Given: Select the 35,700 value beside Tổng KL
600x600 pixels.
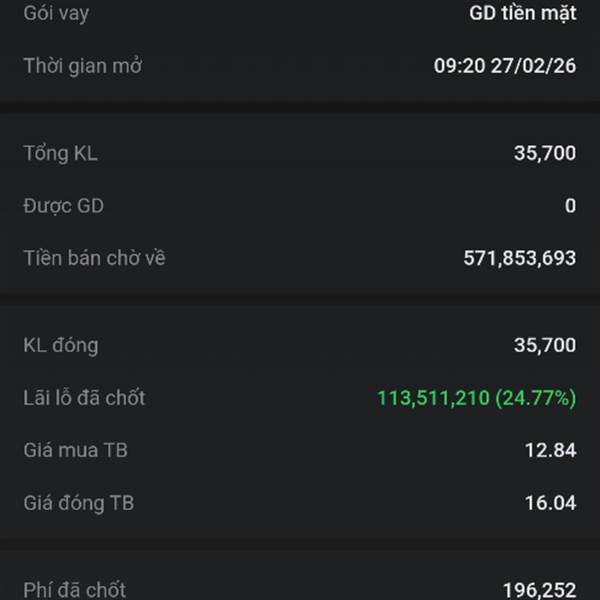Looking at the screenshot, I should 544,153.
